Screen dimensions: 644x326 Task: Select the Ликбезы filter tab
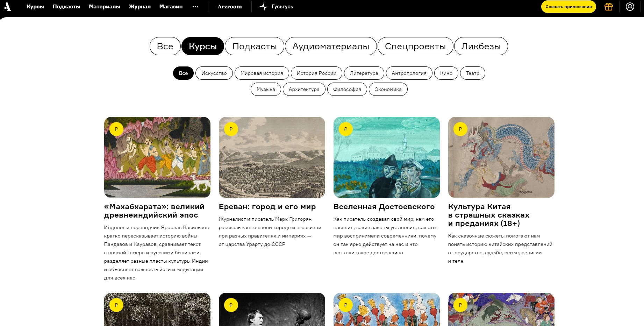[x=481, y=46]
